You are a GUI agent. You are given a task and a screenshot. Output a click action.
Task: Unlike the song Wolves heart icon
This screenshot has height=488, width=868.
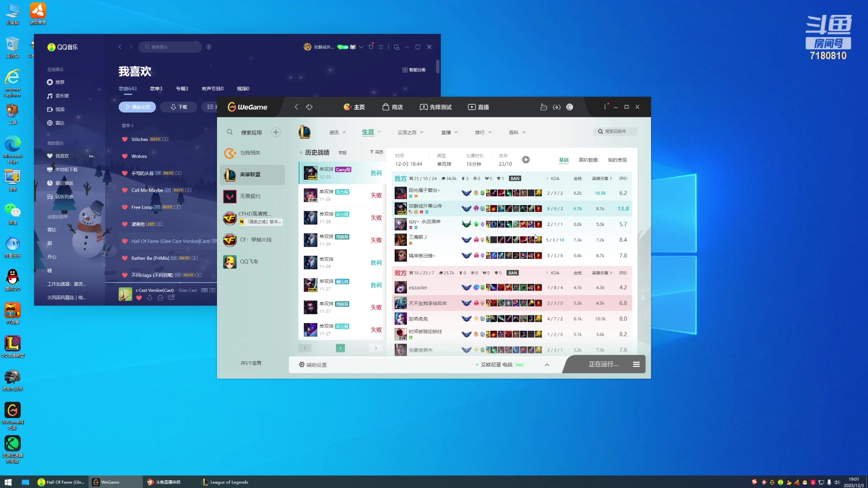point(125,156)
